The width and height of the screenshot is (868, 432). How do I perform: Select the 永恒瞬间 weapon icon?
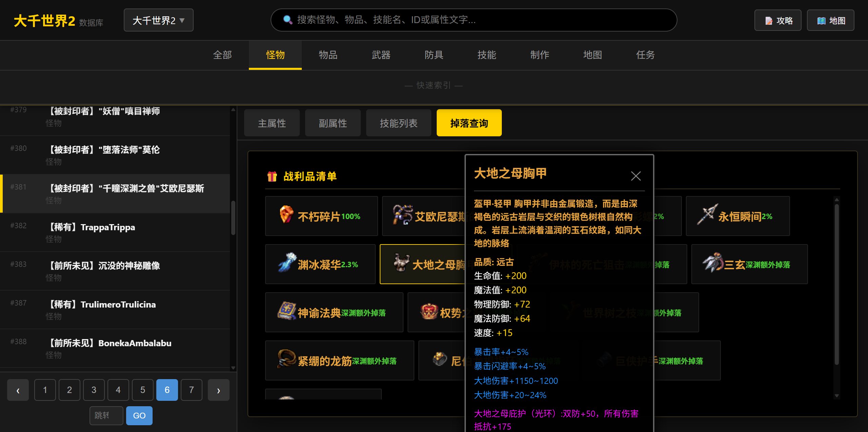(x=707, y=214)
